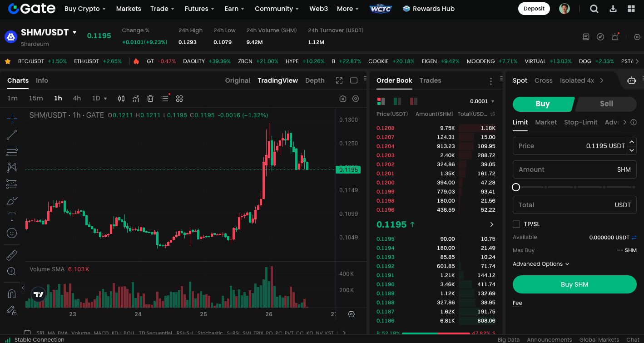Switch order book to buy-only view

(397, 101)
